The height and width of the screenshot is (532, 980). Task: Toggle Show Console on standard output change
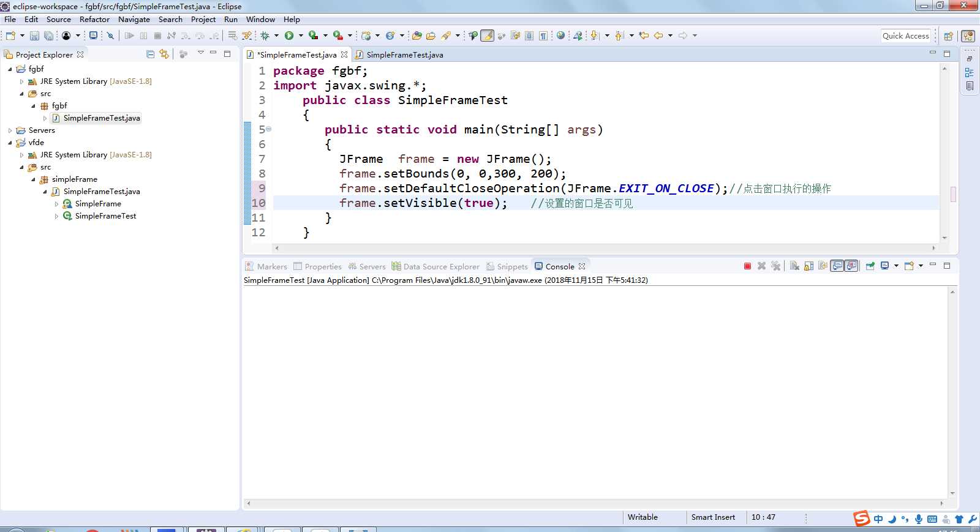pyautogui.click(x=837, y=266)
